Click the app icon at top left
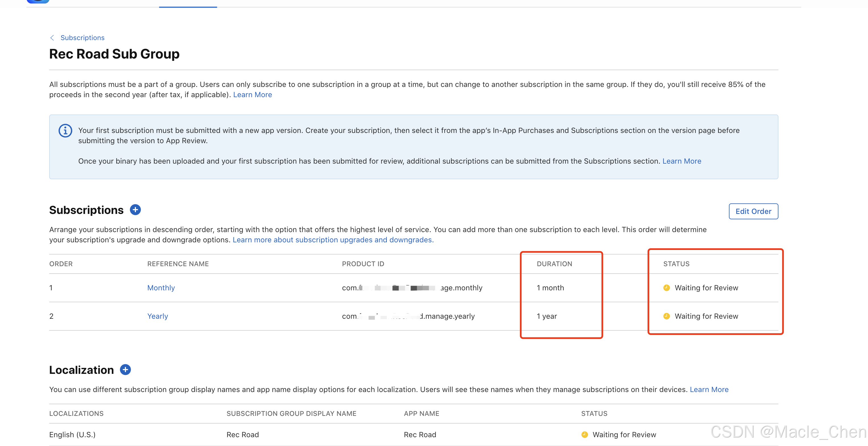Screen dimensions: 868x446 pyautogui.click(x=38, y=1)
